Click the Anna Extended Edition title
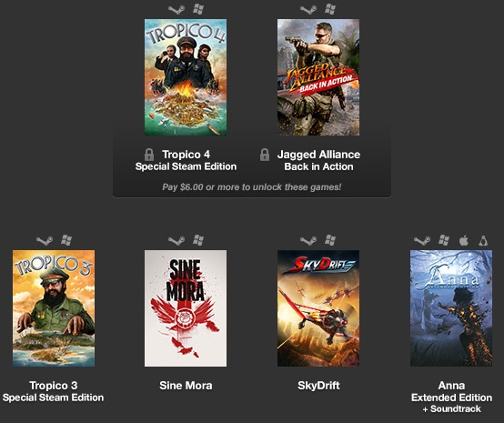This screenshot has width=504, height=423. point(451,397)
